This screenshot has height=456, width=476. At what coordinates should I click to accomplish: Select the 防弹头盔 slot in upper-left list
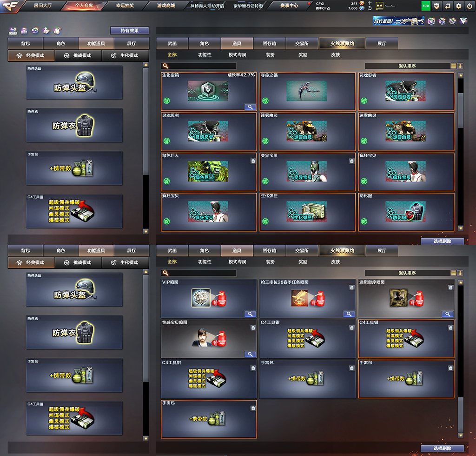[x=74, y=83]
